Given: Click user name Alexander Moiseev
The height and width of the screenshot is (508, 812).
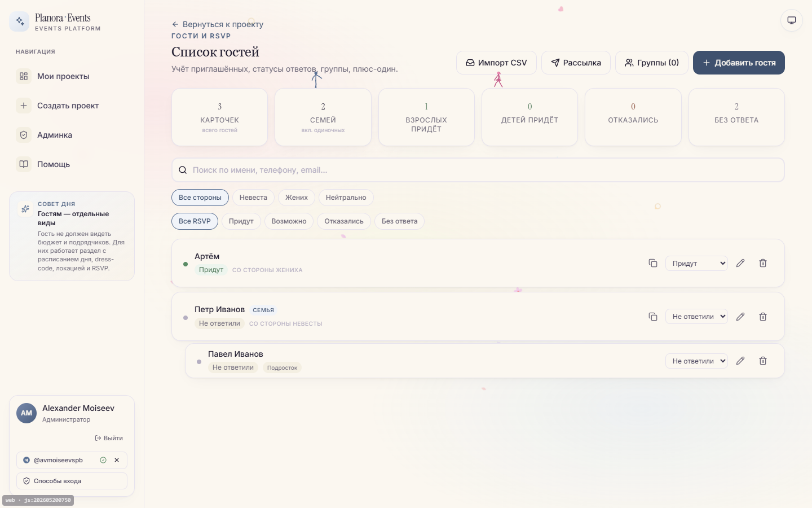Looking at the screenshot, I should (x=78, y=408).
